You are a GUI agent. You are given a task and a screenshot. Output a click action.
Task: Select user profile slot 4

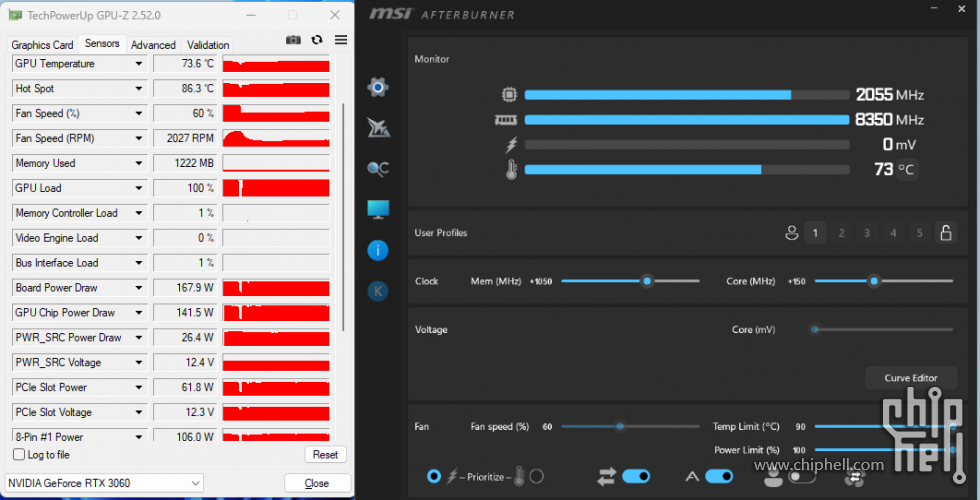893,233
